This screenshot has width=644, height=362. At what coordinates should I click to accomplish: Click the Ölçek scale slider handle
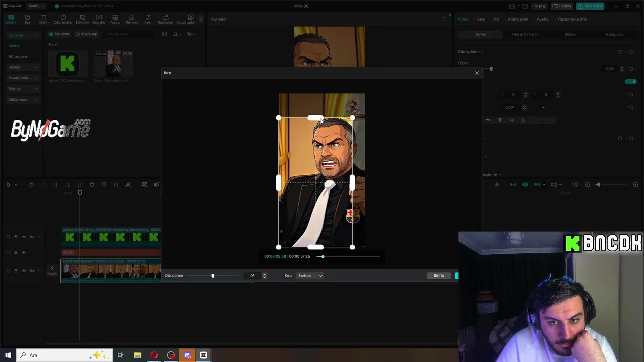click(491, 69)
